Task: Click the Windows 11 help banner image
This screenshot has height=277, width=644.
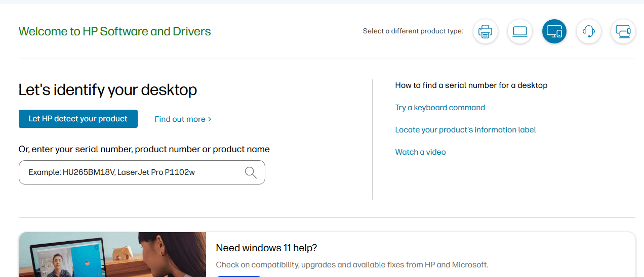Action: pos(112,254)
